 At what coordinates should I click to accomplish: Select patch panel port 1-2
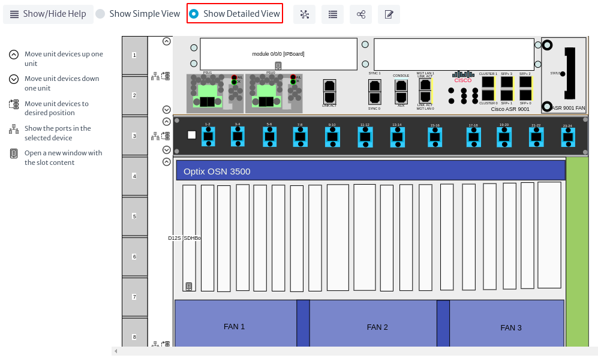208,137
